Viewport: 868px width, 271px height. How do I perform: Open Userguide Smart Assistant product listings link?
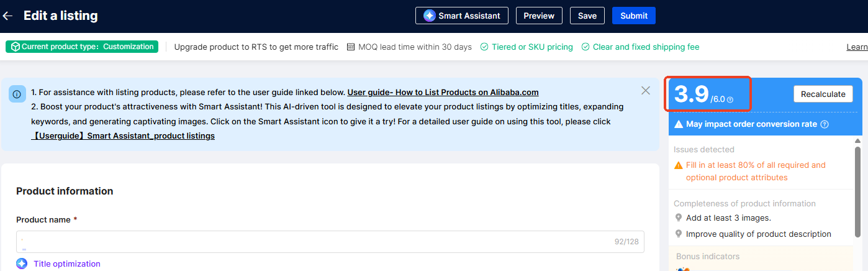click(x=123, y=135)
